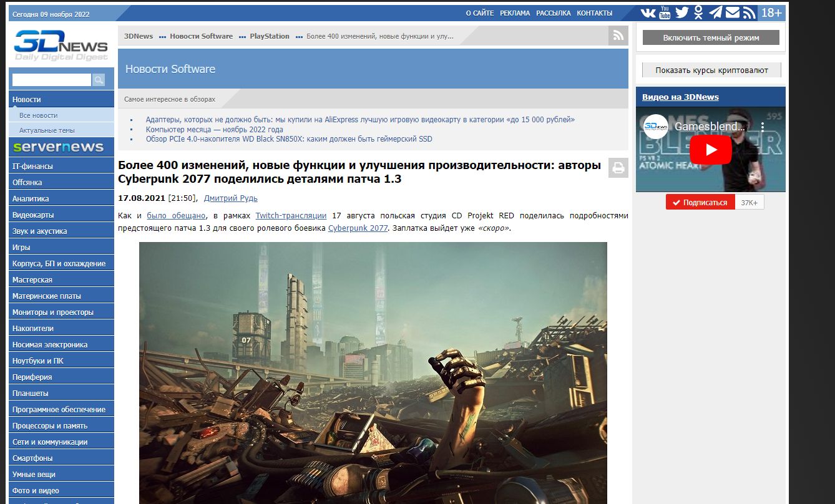The height and width of the screenshot is (504, 835).
Task: Open the Ноутбуки и ПК category
Action: coord(61,361)
